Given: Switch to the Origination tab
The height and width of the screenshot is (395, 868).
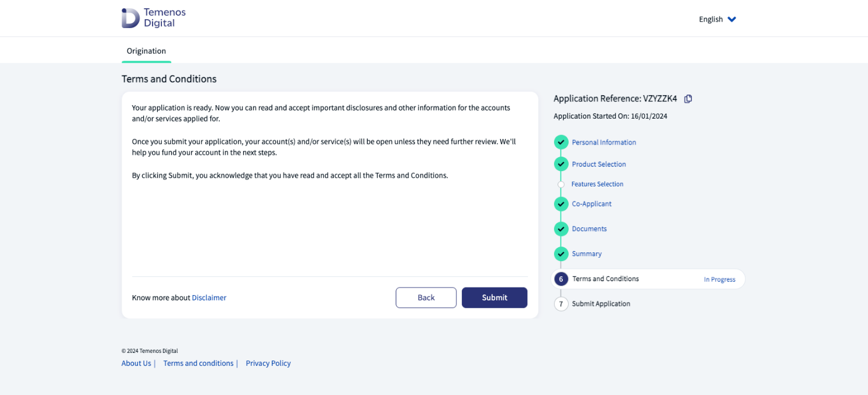Looking at the screenshot, I should click(146, 51).
